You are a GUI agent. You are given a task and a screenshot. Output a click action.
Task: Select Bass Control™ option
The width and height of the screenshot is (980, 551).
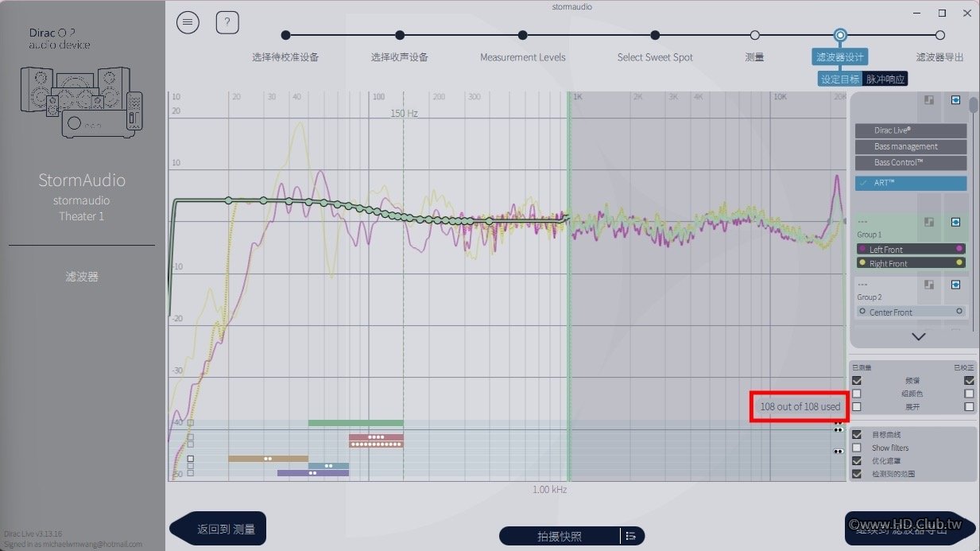(911, 162)
